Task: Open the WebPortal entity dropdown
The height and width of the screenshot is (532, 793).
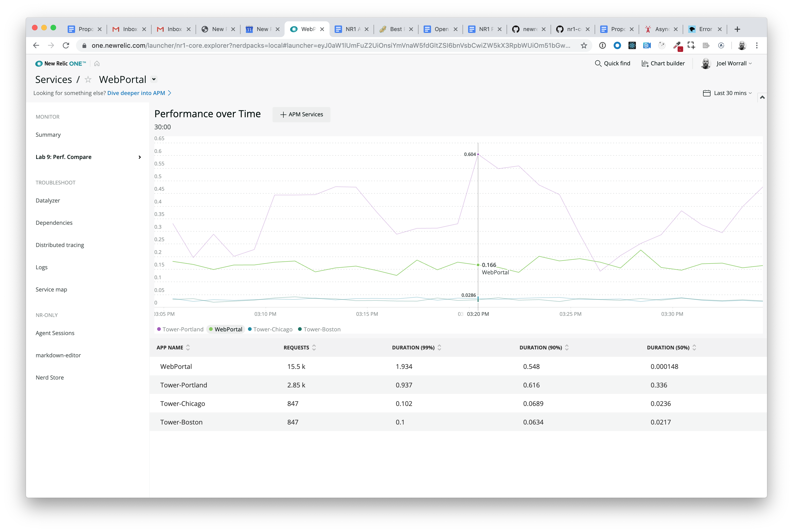Action: [x=154, y=79]
